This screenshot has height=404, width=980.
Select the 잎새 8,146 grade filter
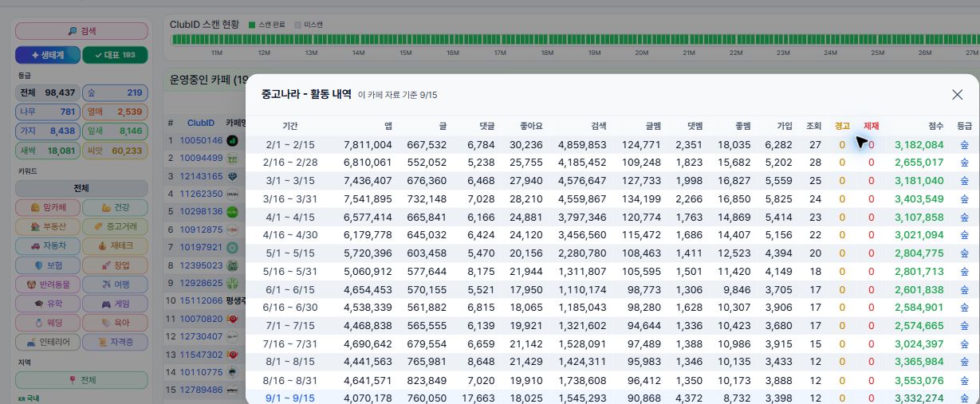115,131
